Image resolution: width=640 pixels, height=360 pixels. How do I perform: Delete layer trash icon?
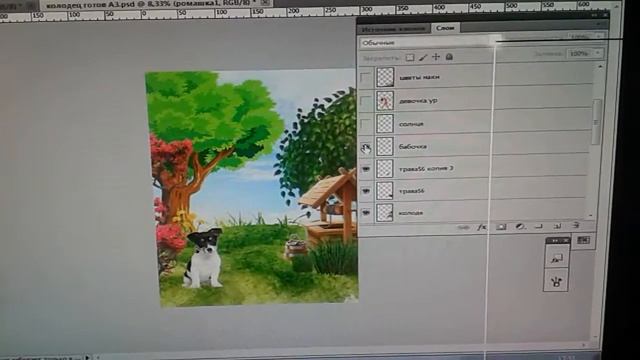(576, 225)
